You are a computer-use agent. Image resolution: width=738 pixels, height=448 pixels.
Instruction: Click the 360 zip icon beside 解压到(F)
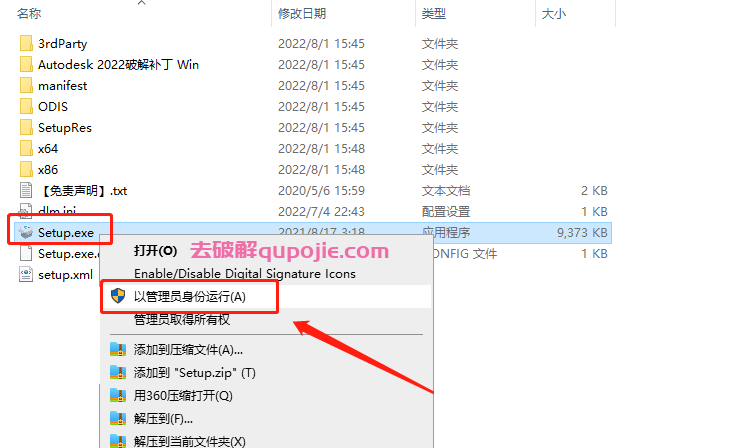(x=118, y=418)
